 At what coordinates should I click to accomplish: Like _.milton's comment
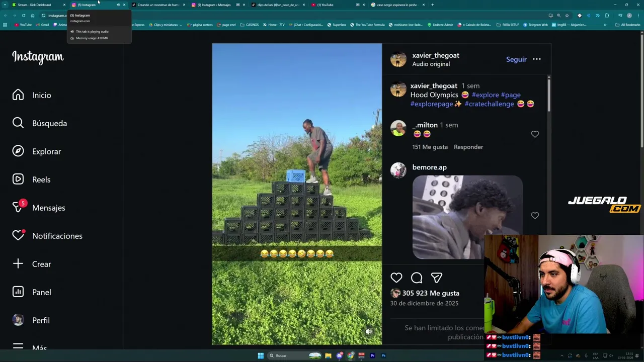click(535, 134)
